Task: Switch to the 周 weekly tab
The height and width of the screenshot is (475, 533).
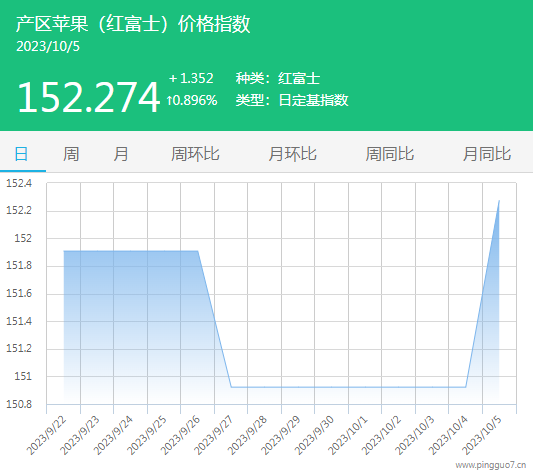Action: 71,154
